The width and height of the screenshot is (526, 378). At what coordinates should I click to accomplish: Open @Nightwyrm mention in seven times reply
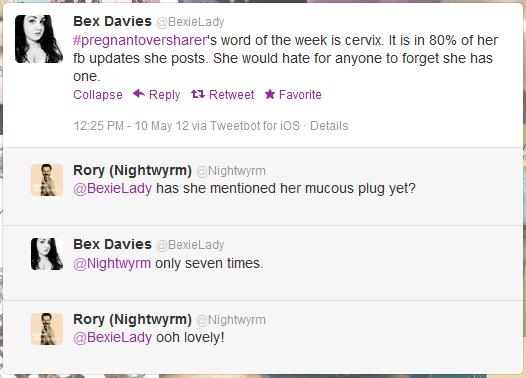pyautogui.click(x=112, y=264)
